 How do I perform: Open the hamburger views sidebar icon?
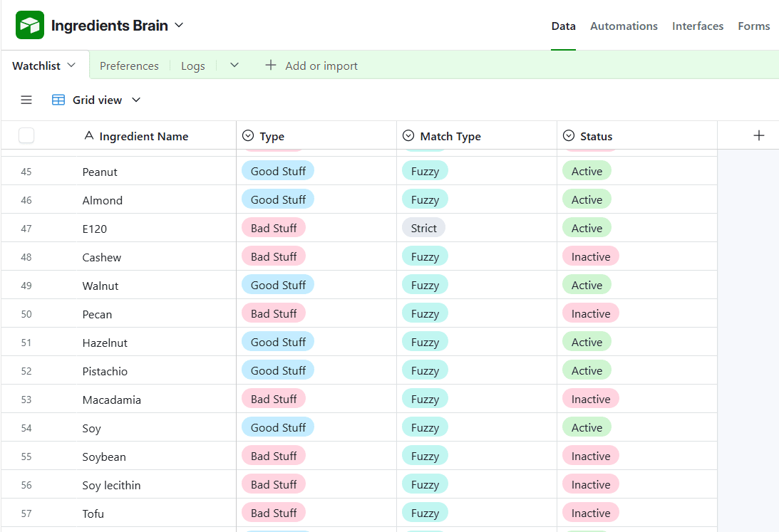[x=26, y=100]
